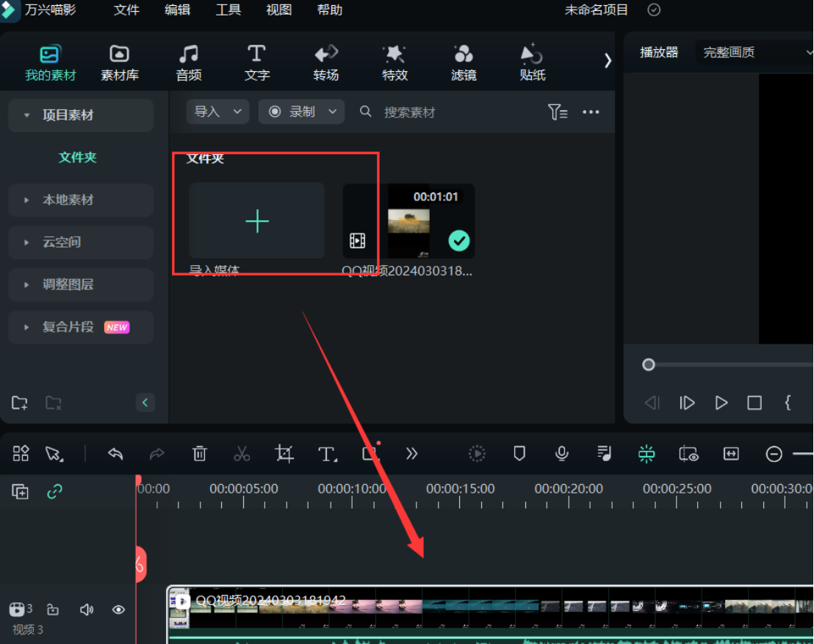The image size is (814, 644).
Task: Open the 工具 menu
Action: click(228, 10)
